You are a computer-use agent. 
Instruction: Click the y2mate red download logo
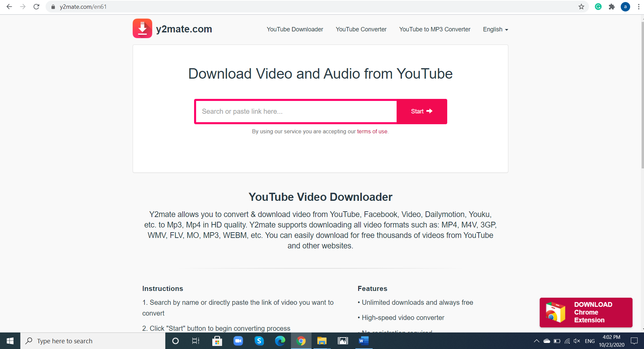pyautogui.click(x=142, y=28)
